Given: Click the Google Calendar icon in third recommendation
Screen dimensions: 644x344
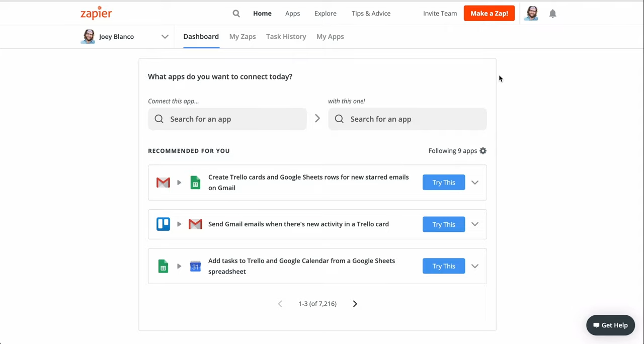Looking at the screenshot, I should pos(195,267).
